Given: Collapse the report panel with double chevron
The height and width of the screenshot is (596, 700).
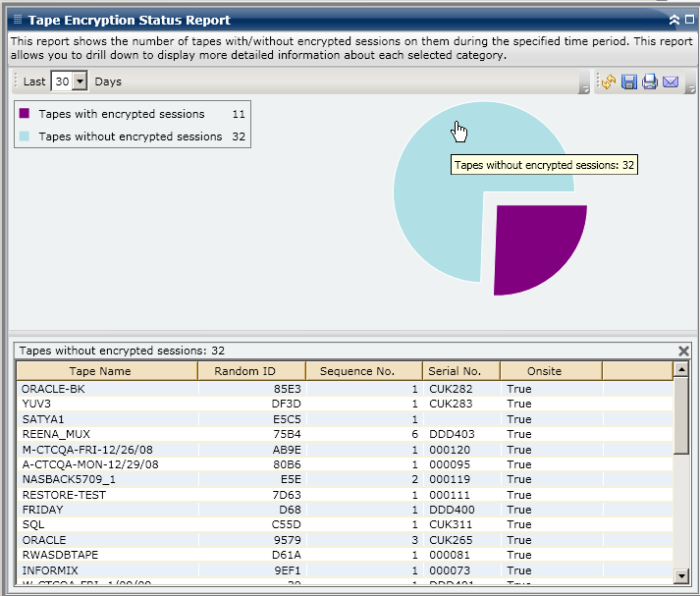Looking at the screenshot, I should click(x=673, y=19).
